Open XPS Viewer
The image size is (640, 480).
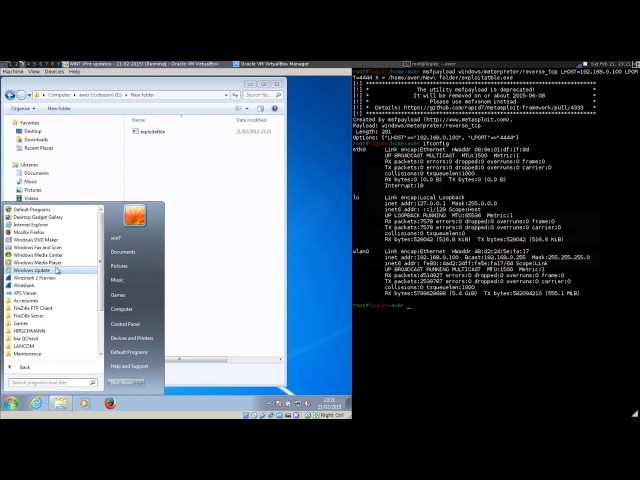[25, 293]
